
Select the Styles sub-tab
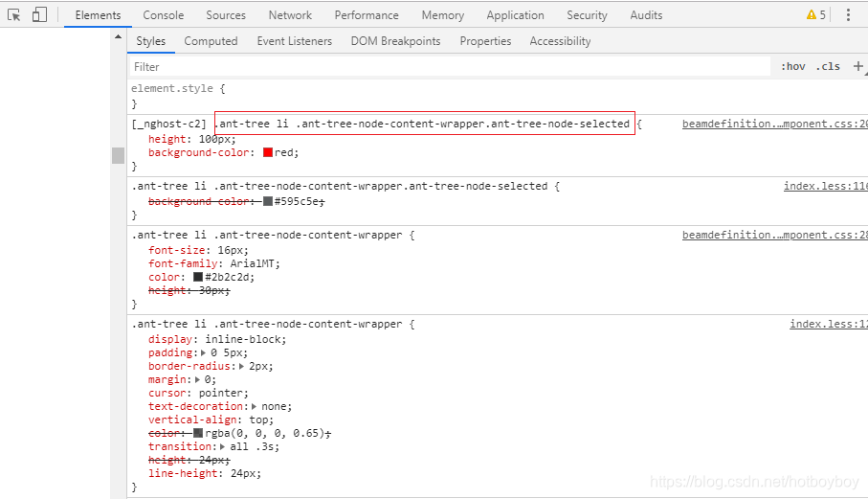(x=150, y=41)
